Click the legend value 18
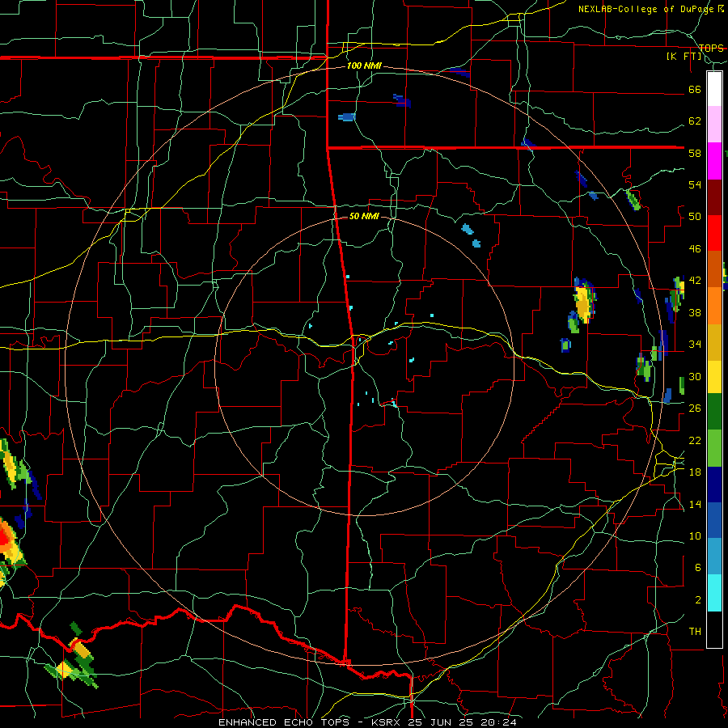 tap(695, 472)
